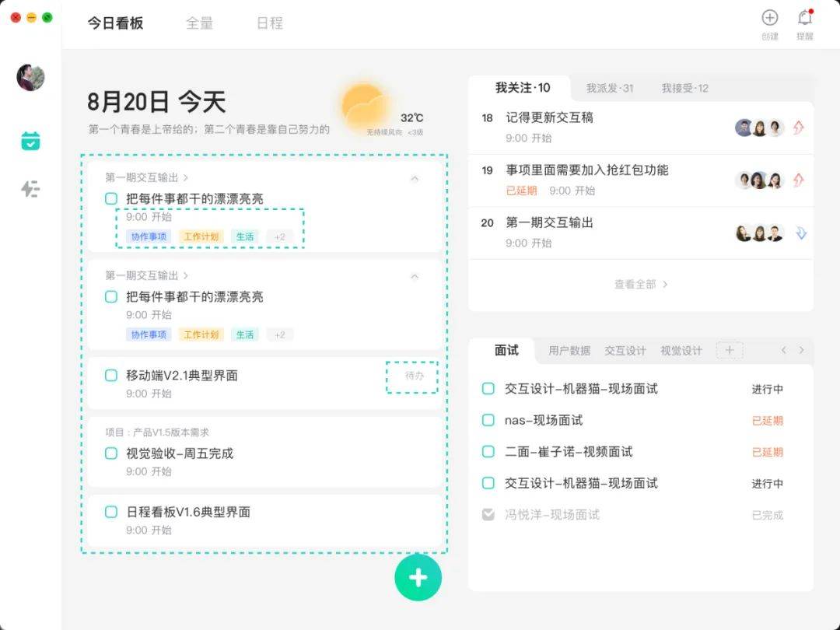This screenshot has width=840, height=630.
Task: Switch to 全量 tab
Action: [x=199, y=23]
